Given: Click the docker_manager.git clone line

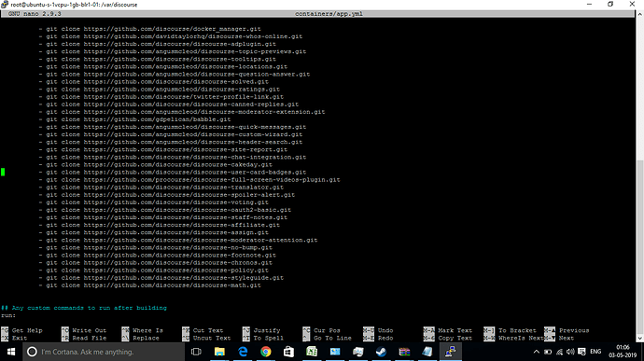Looking at the screenshot, I should pyautogui.click(x=150, y=29).
